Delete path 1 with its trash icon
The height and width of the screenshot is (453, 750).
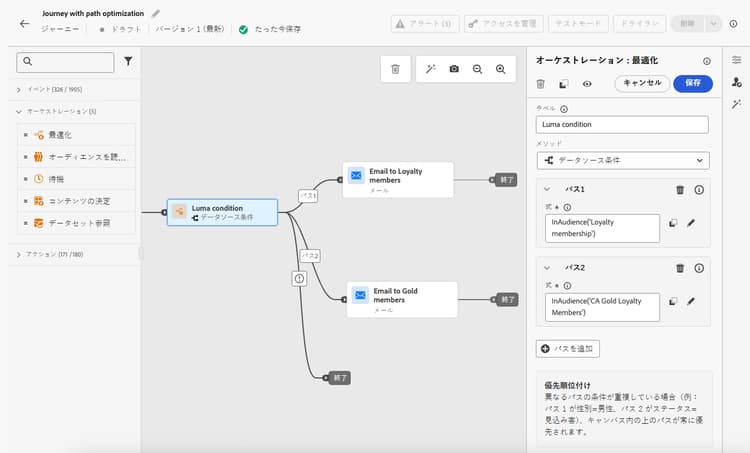(680, 190)
